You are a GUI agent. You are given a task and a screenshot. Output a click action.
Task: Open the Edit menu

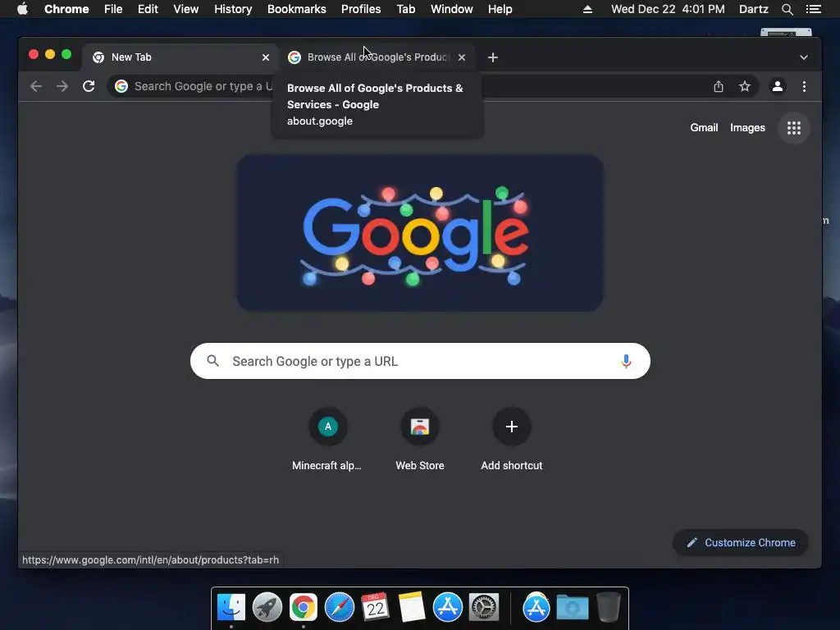(148, 9)
